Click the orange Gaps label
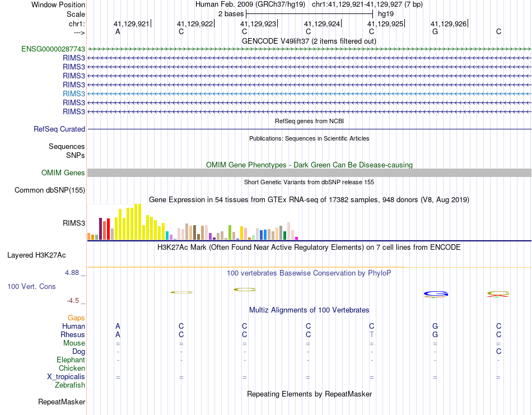 click(x=76, y=318)
